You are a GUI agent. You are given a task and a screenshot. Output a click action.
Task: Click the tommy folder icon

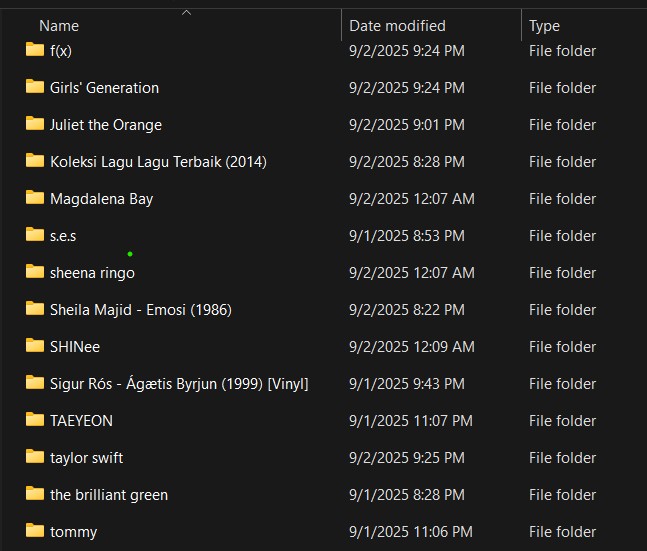(x=35, y=530)
